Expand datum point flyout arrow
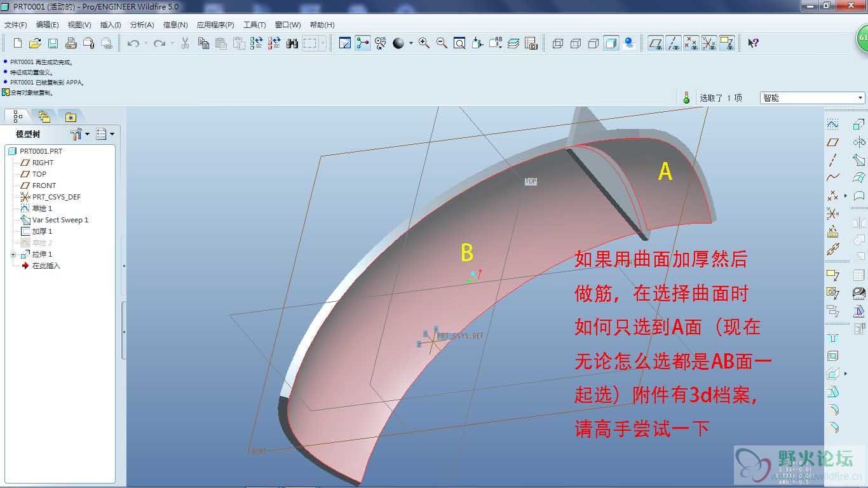Viewport: 868px width, 488px height. click(x=846, y=196)
